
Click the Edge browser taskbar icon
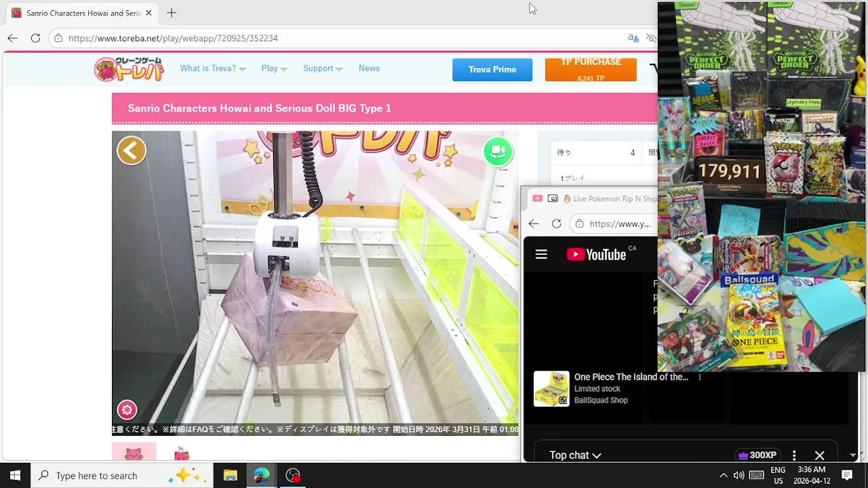tap(261, 475)
